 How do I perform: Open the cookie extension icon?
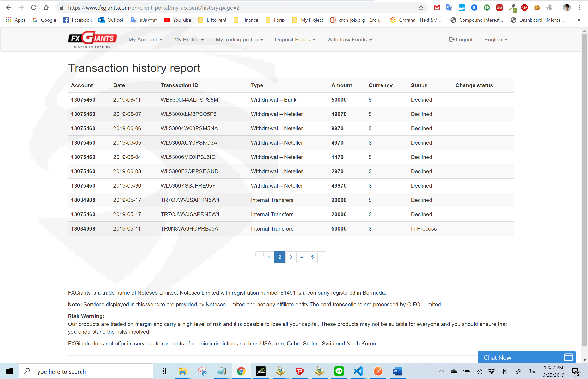coord(537,8)
